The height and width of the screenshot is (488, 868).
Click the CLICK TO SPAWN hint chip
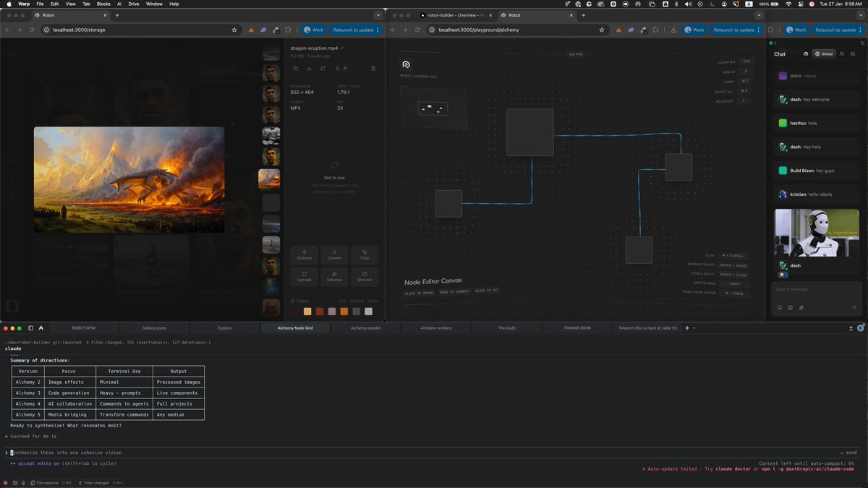(420, 292)
